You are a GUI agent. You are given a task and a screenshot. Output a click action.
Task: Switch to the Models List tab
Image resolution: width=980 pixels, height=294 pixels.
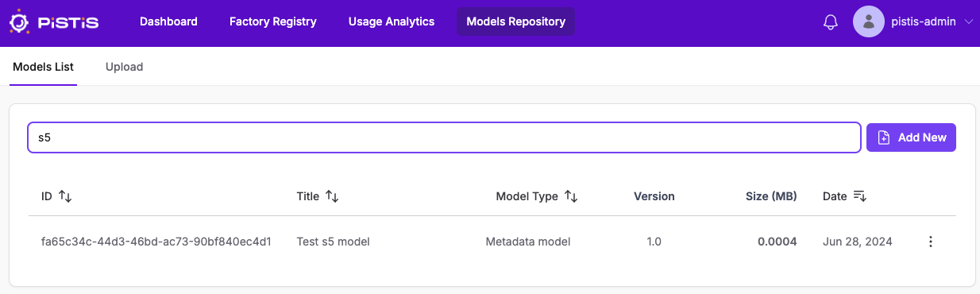(44, 67)
